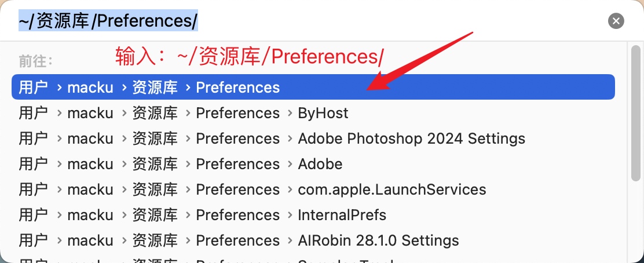The image size is (644, 263).
Task: Click the chevron right before InternalPrefs
Action: click(x=290, y=215)
